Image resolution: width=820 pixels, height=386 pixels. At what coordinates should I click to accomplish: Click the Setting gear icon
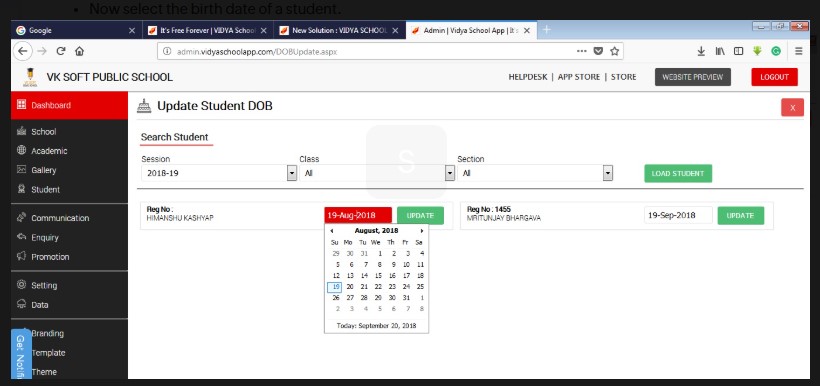coord(21,285)
